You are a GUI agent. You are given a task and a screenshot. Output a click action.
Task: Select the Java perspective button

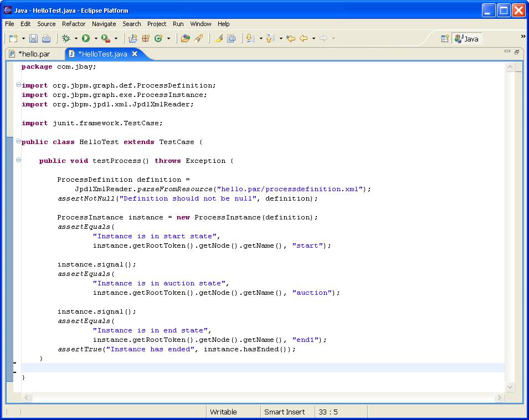click(x=466, y=38)
